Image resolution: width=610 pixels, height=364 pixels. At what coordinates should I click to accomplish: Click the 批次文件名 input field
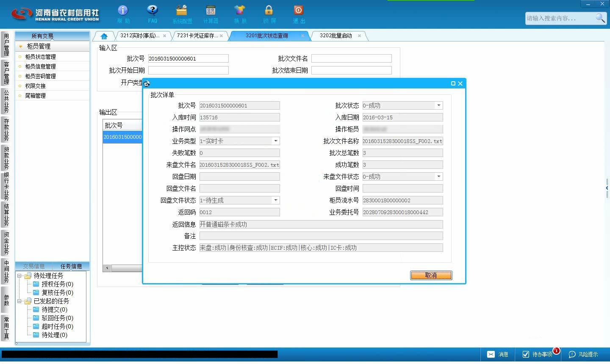click(351, 58)
